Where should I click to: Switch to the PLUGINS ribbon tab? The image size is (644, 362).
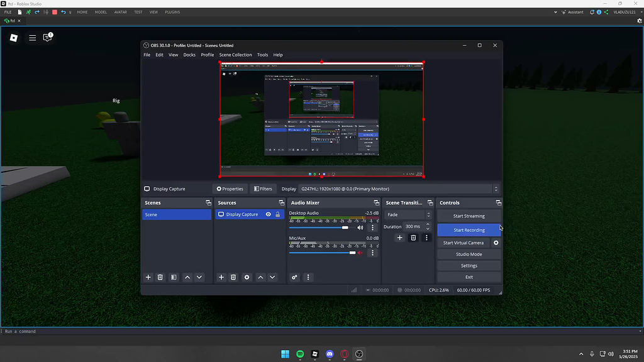172,13
